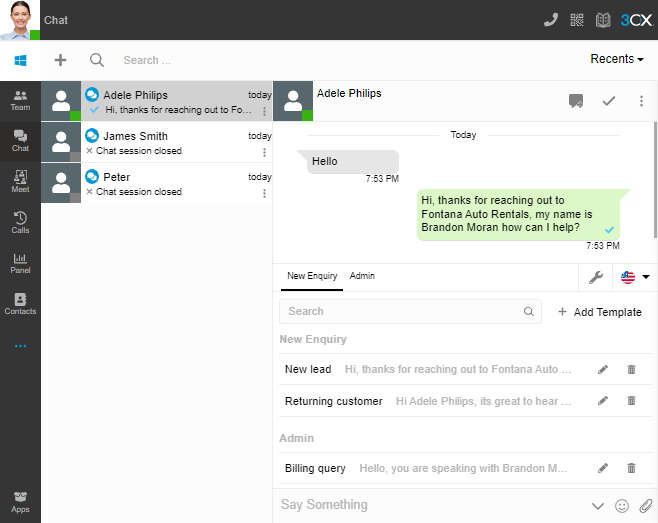Click the user profile avatar
The width and height of the screenshot is (658, 523).
tap(20, 20)
